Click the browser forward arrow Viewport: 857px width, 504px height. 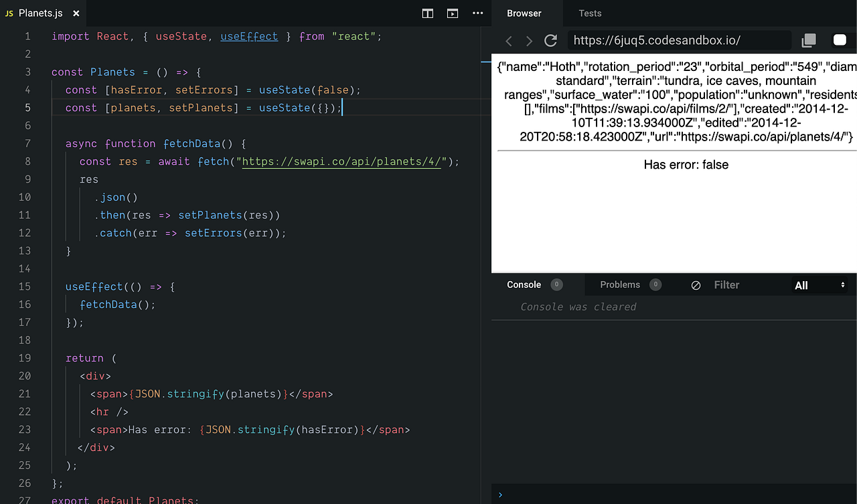click(x=529, y=40)
